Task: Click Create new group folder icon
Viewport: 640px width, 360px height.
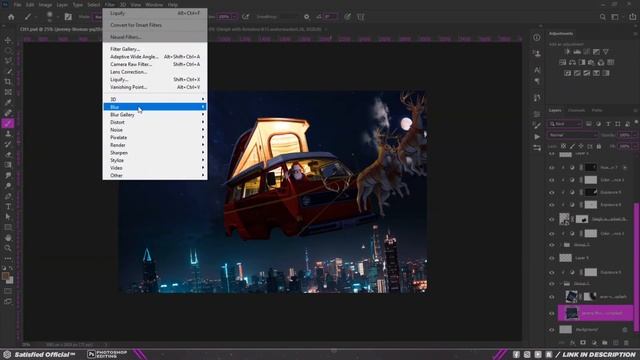Action: click(604, 343)
